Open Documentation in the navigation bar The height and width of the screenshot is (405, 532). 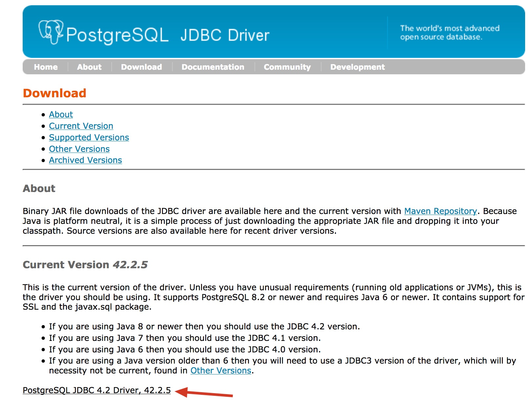pyautogui.click(x=213, y=67)
